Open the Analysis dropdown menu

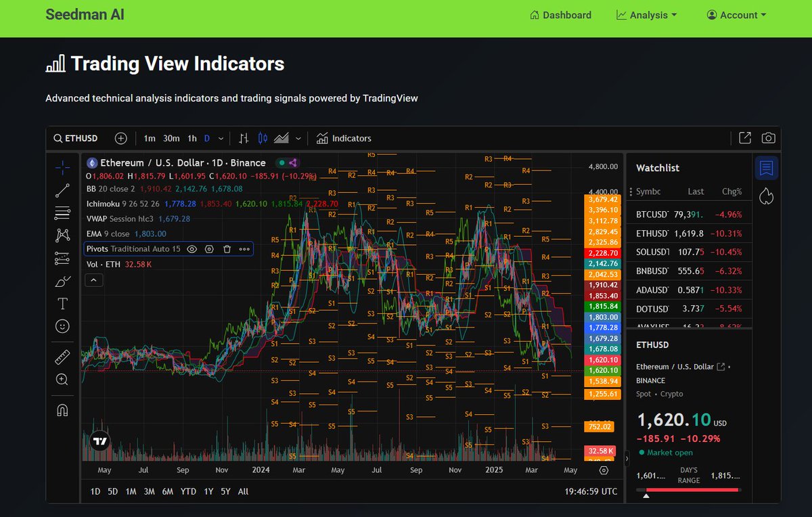pos(646,15)
